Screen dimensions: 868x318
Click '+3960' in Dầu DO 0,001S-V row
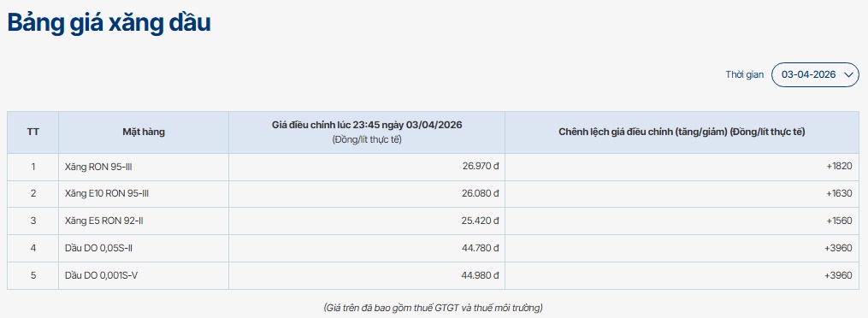click(x=838, y=275)
